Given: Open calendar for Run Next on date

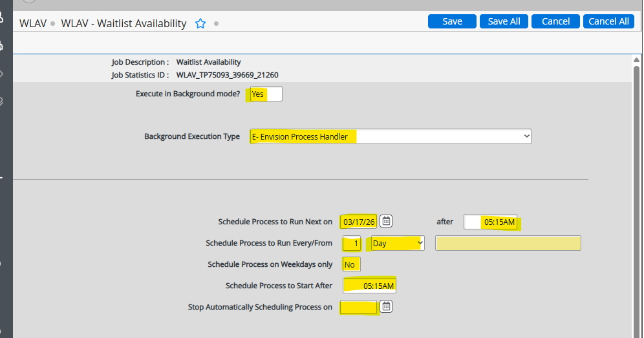Looking at the screenshot, I should [x=386, y=222].
